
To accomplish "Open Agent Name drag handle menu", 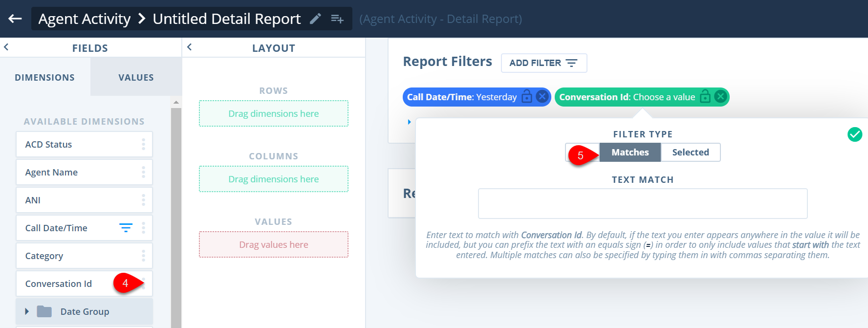I will point(143,172).
